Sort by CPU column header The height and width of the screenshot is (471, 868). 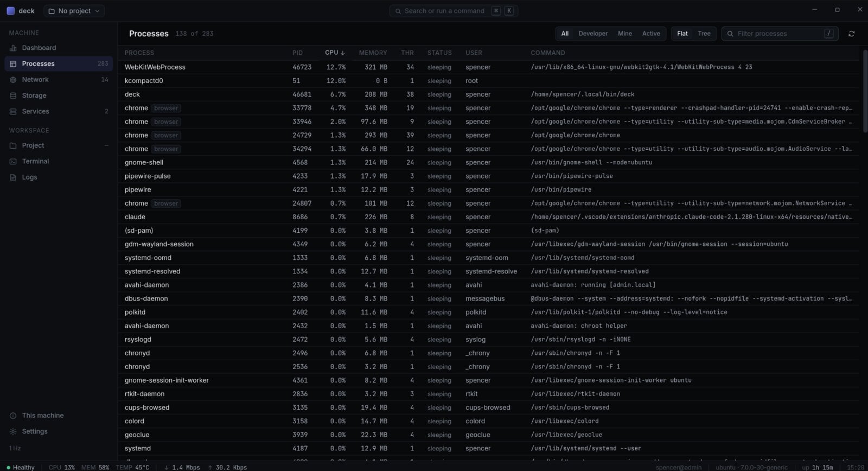click(x=335, y=53)
